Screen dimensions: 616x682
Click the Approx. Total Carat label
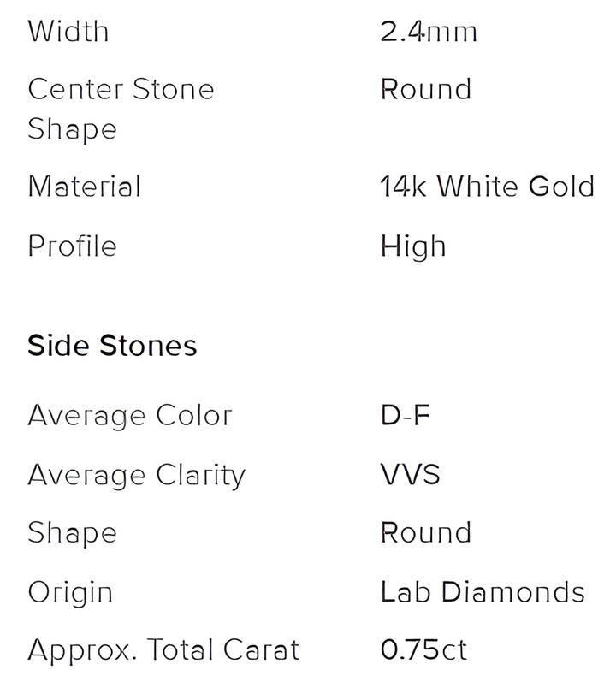pyautogui.click(x=163, y=649)
